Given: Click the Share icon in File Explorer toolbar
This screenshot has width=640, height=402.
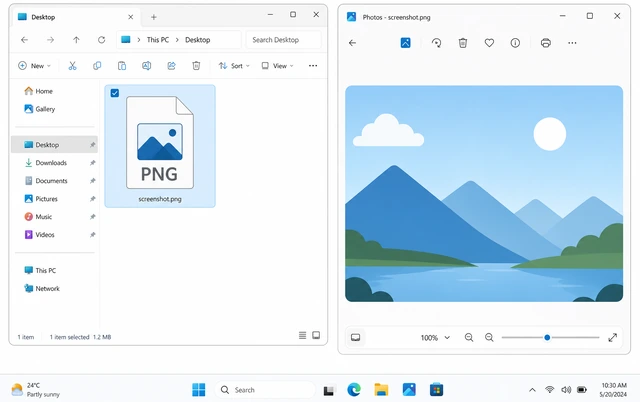Looking at the screenshot, I should [171, 66].
